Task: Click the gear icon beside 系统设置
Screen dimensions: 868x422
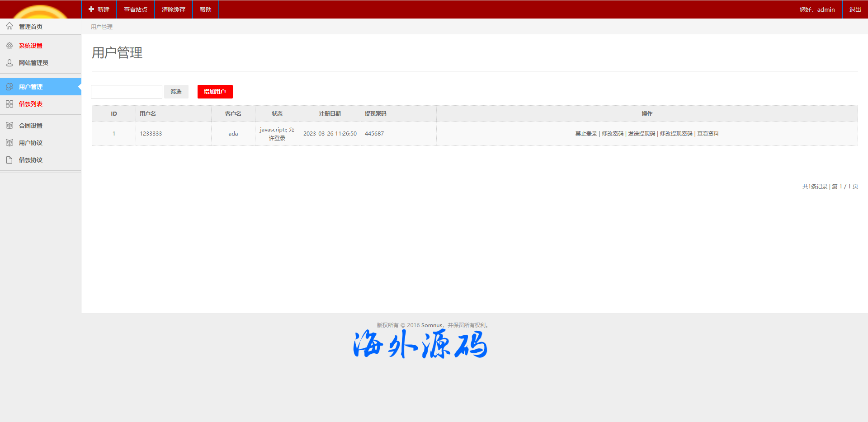Action: click(x=9, y=46)
